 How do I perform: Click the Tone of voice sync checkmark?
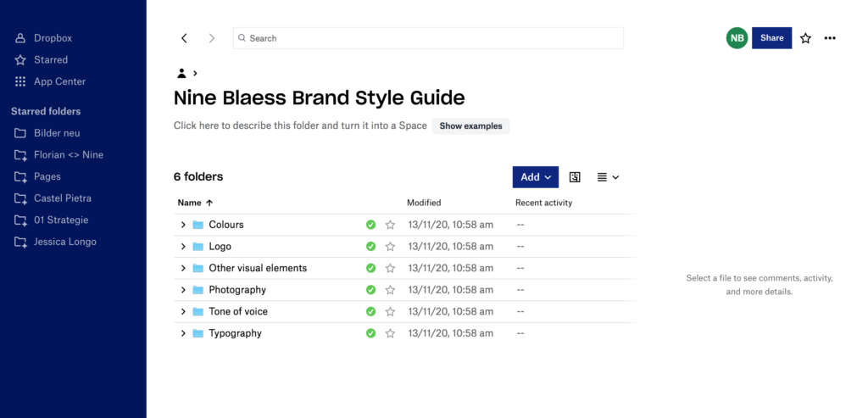pyautogui.click(x=371, y=312)
